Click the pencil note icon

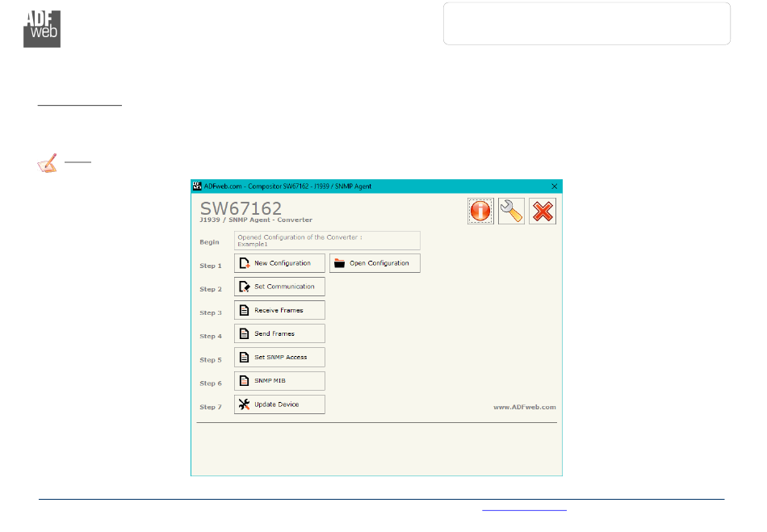point(48,163)
